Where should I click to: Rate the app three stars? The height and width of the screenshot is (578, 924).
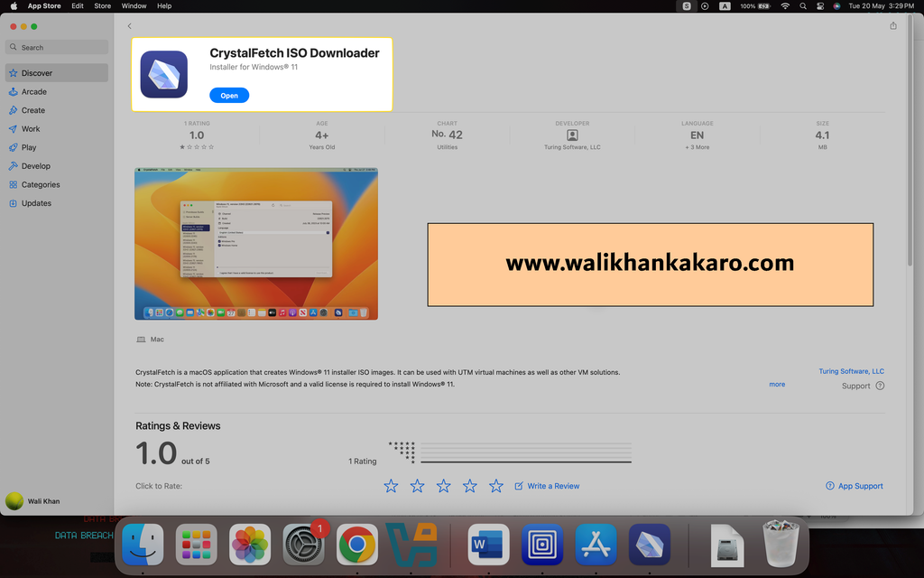(443, 486)
